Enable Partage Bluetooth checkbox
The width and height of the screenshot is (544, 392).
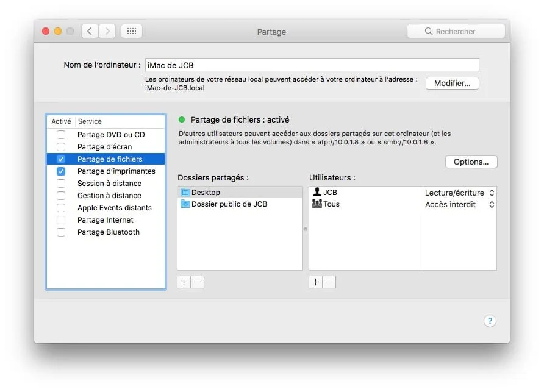point(61,232)
